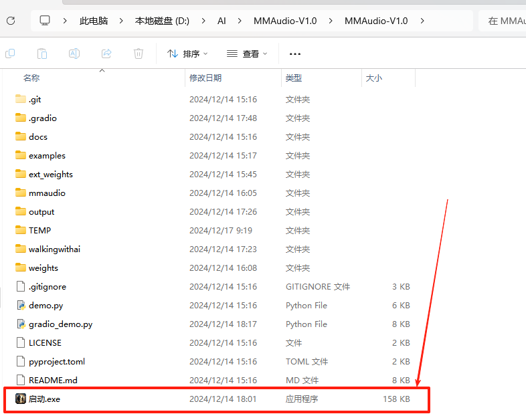Click the date 2024/12/14 18:17
The image size is (526, 420).
pyautogui.click(x=223, y=324)
